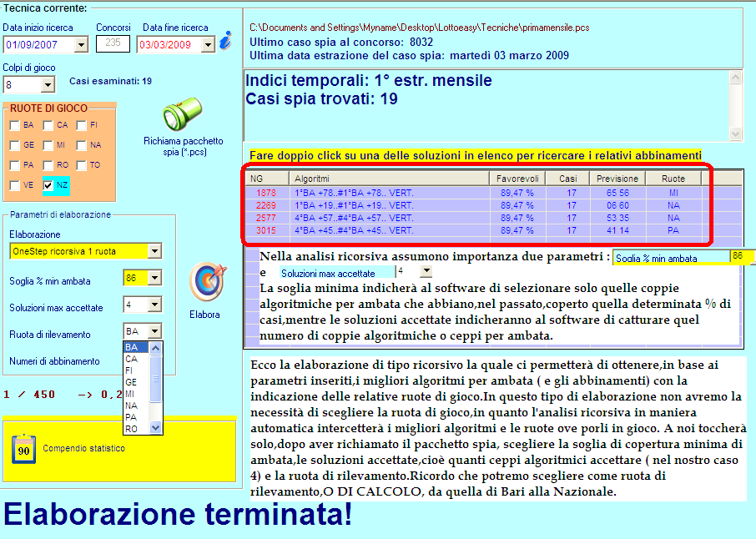Click the Ruote column header

(673, 179)
